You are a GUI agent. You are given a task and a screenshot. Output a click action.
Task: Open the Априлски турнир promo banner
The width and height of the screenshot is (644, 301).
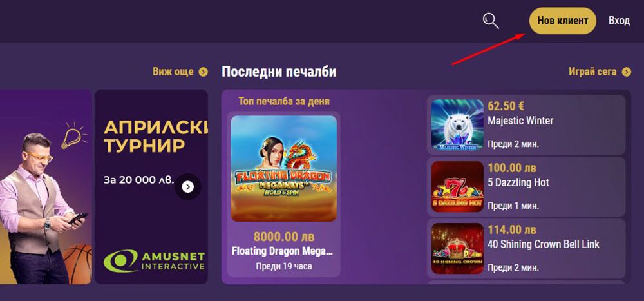(151, 187)
